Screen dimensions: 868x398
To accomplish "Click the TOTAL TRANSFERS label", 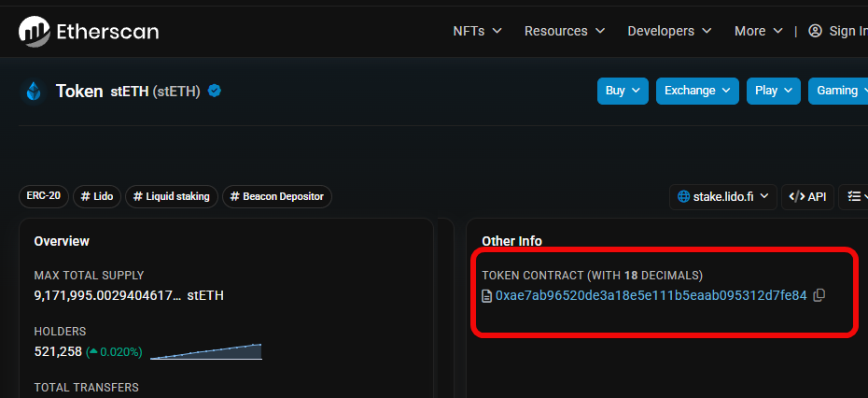I will click(x=87, y=388).
